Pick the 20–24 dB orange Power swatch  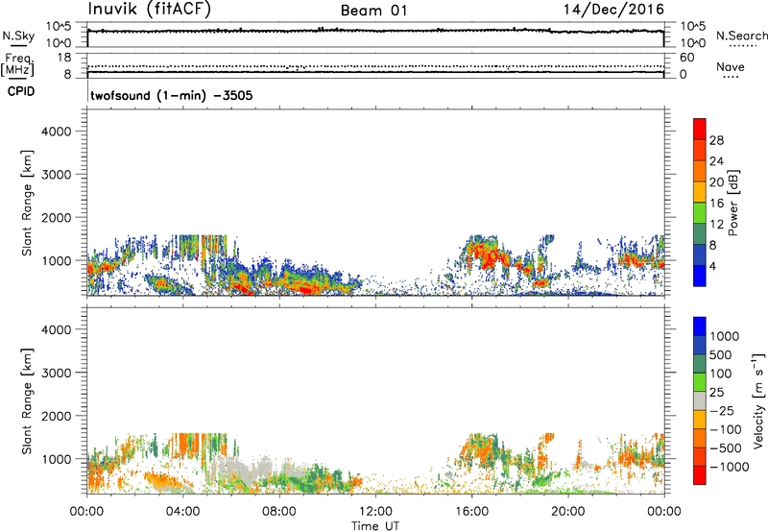click(700, 171)
